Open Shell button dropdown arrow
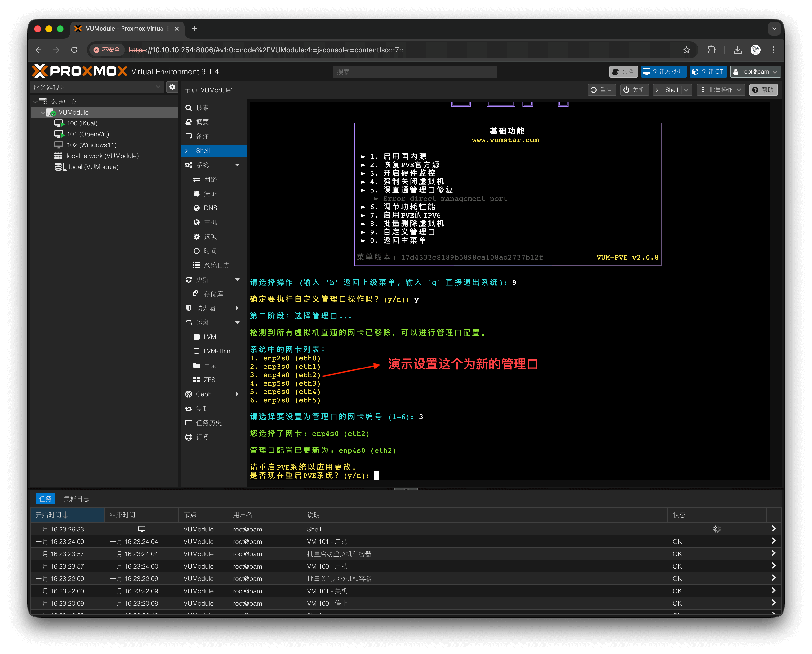 [686, 90]
